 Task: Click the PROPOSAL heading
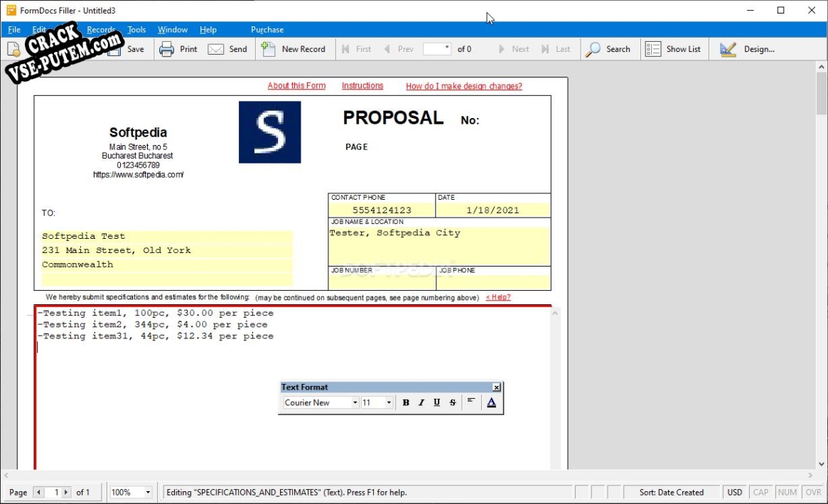[394, 118]
